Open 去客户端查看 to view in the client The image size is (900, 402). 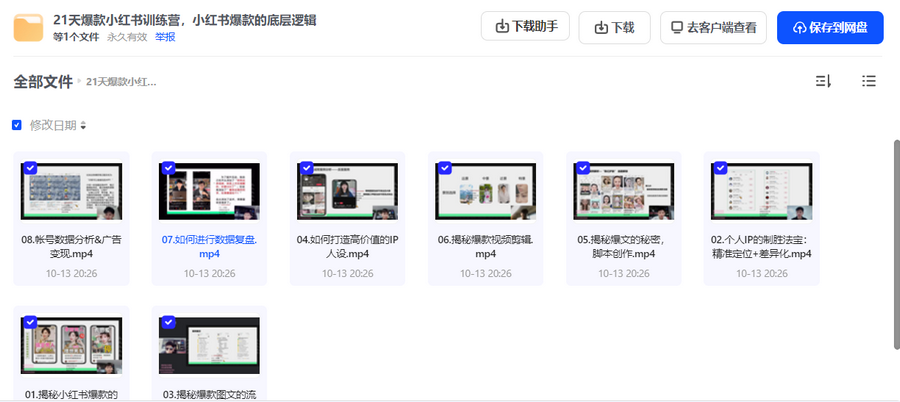[x=713, y=27]
